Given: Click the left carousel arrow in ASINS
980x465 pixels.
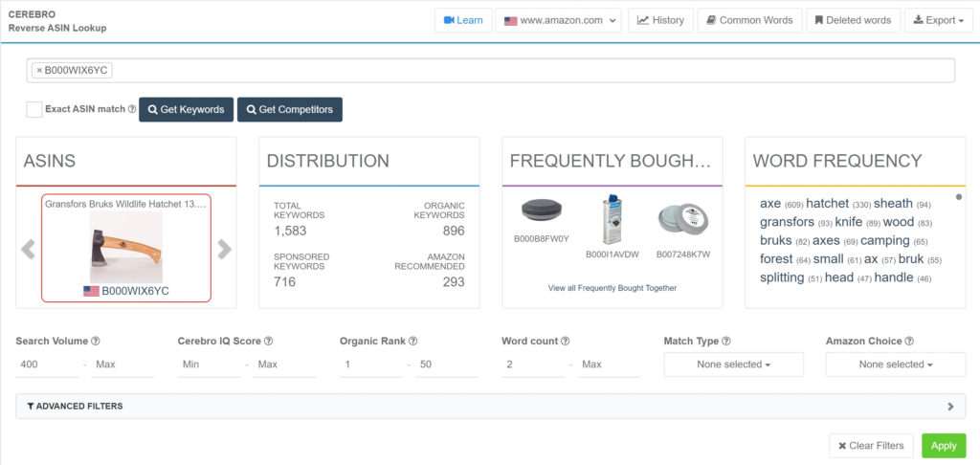Looking at the screenshot, I should tap(29, 250).
